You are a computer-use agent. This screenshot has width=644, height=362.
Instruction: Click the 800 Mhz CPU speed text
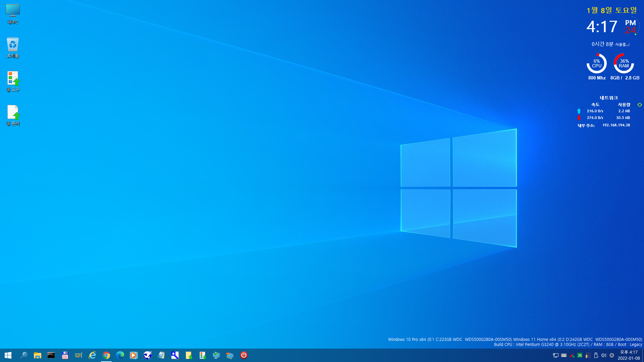pos(597,78)
